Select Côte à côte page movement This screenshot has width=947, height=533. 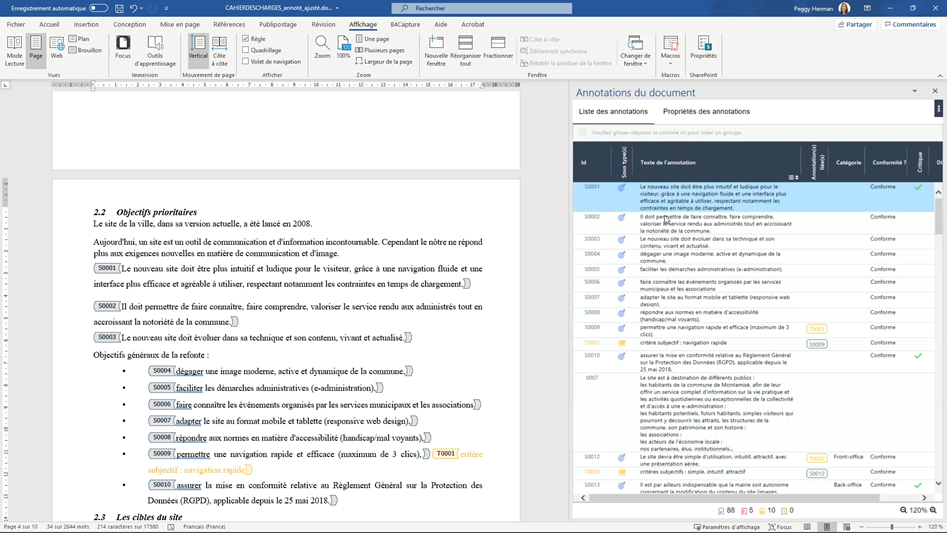point(220,51)
